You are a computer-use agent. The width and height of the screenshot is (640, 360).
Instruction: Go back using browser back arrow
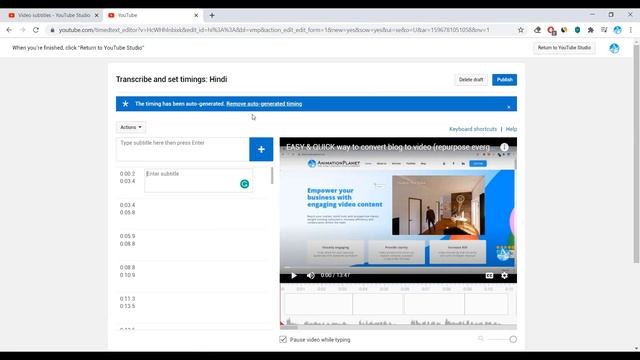[9, 30]
